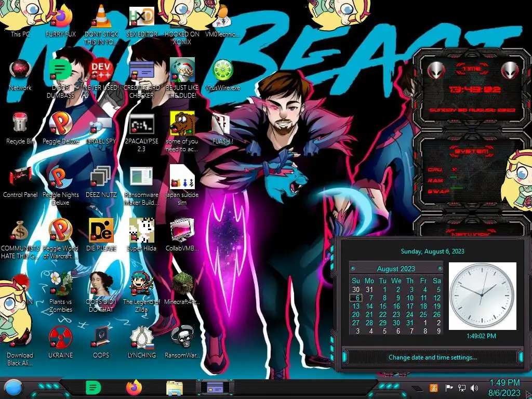Open the CREDIT CARD CHECKER desktop icon
The height and width of the screenshot is (399, 532).
(x=142, y=79)
